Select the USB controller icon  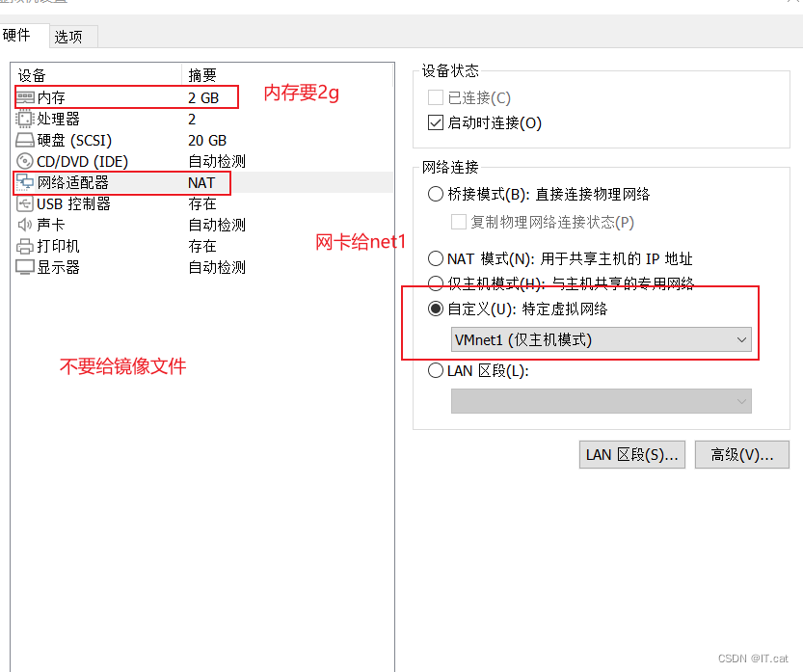[25, 203]
